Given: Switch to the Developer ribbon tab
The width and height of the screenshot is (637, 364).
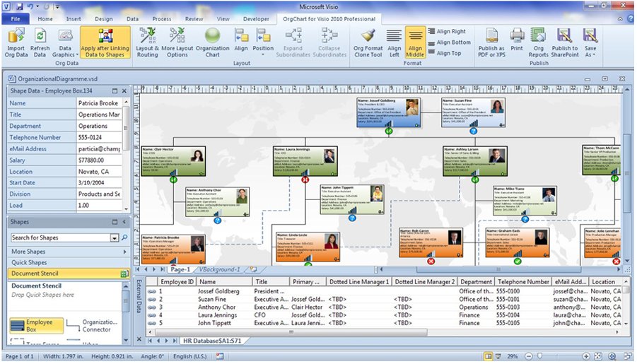Looking at the screenshot, I should coord(256,19).
